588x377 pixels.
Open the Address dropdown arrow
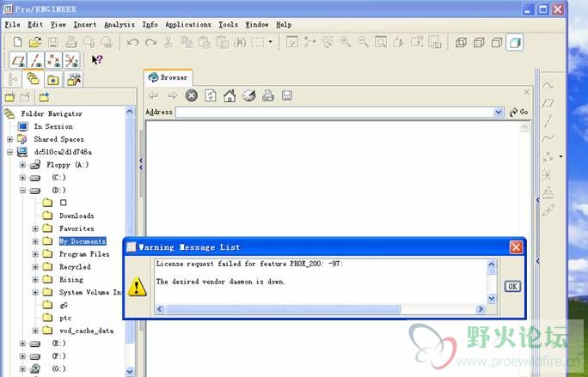pyautogui.click(x=499, y=112)
